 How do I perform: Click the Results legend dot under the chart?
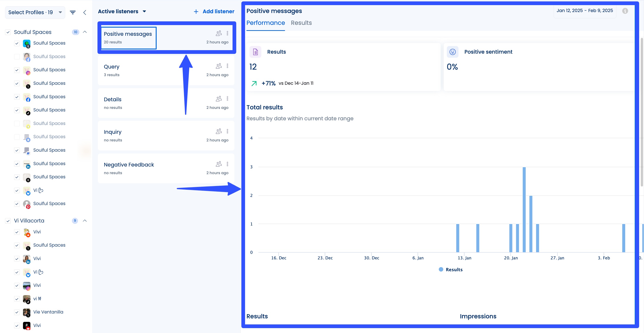pos(441,269)
